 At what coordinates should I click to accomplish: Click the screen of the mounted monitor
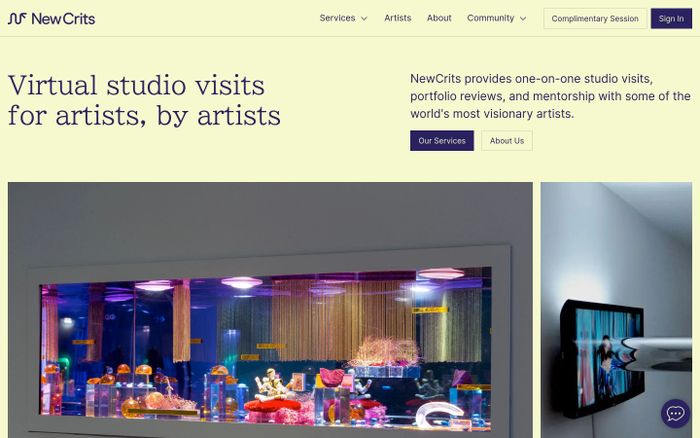click(606, 357)
